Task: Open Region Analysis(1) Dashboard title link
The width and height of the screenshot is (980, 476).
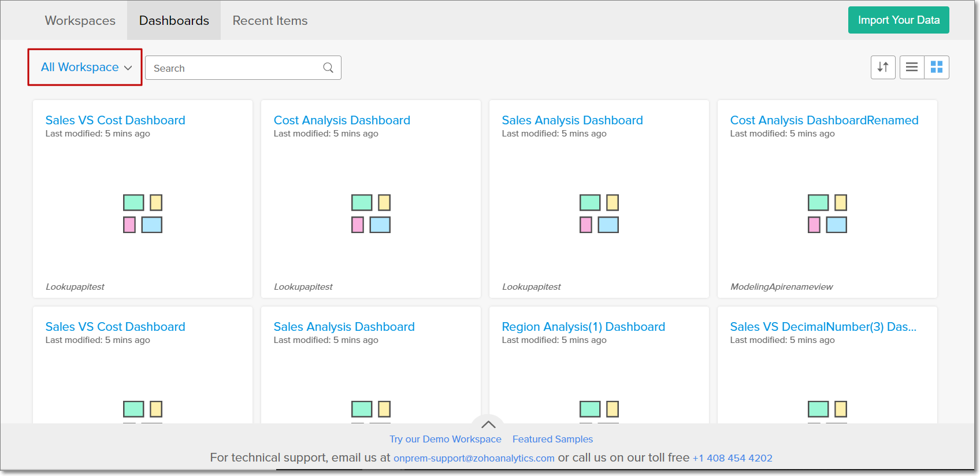Action: tap(584, 327)
